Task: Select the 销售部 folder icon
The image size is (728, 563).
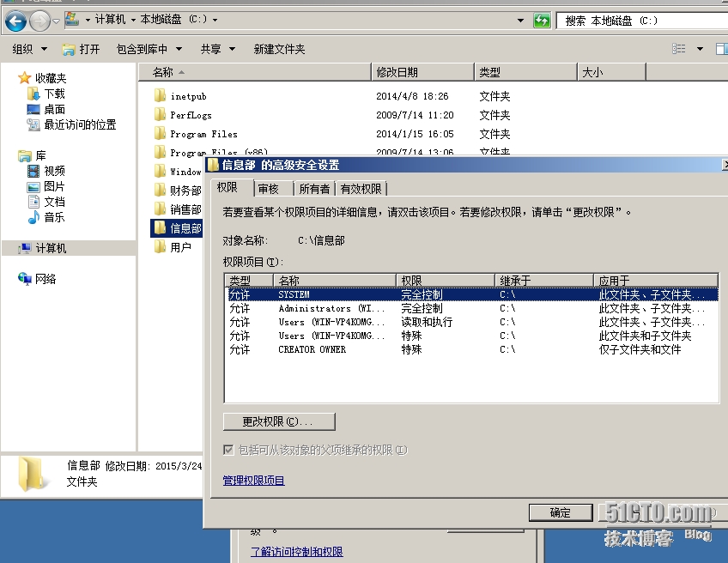Action: point(160,209)
